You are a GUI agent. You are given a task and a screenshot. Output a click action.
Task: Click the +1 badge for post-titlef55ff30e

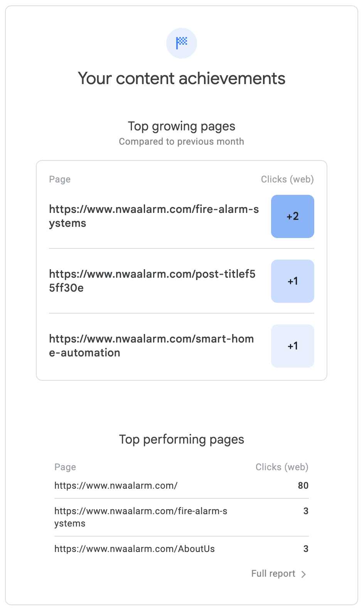(x=292, y=281)
